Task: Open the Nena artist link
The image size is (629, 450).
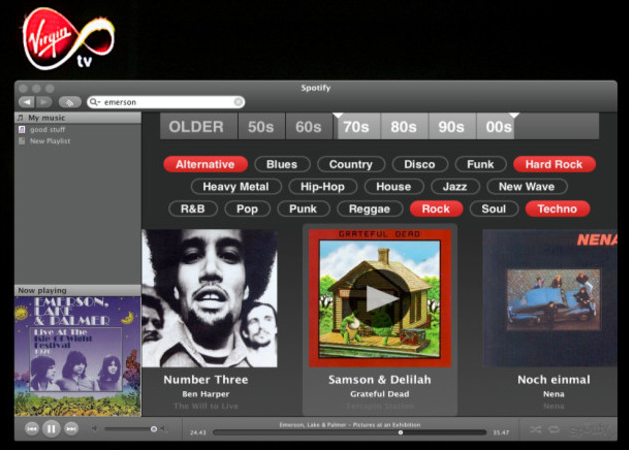Action: [x=554, y=394]
